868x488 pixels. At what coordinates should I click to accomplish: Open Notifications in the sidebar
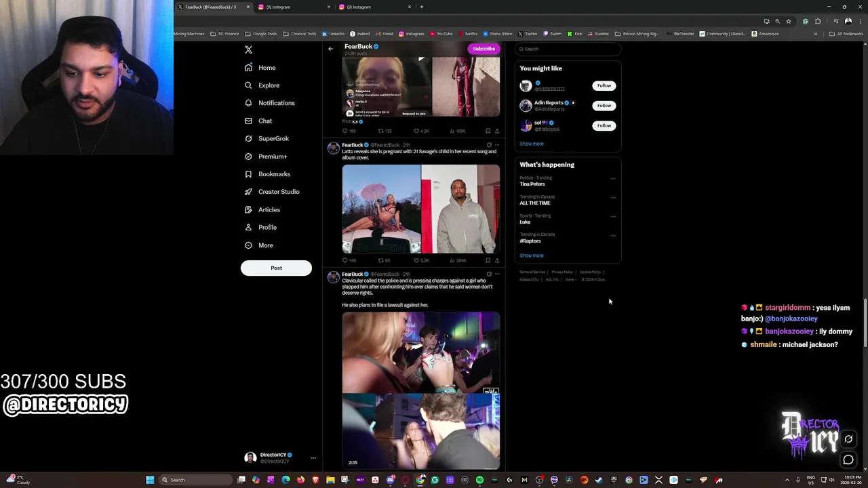269,103
